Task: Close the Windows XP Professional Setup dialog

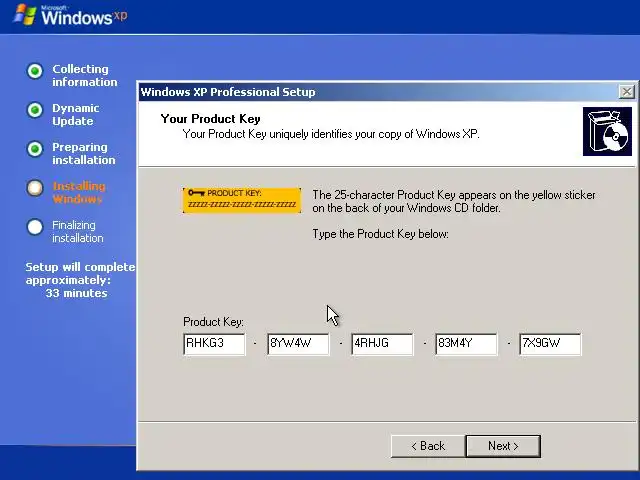Action: click(627, 92)
